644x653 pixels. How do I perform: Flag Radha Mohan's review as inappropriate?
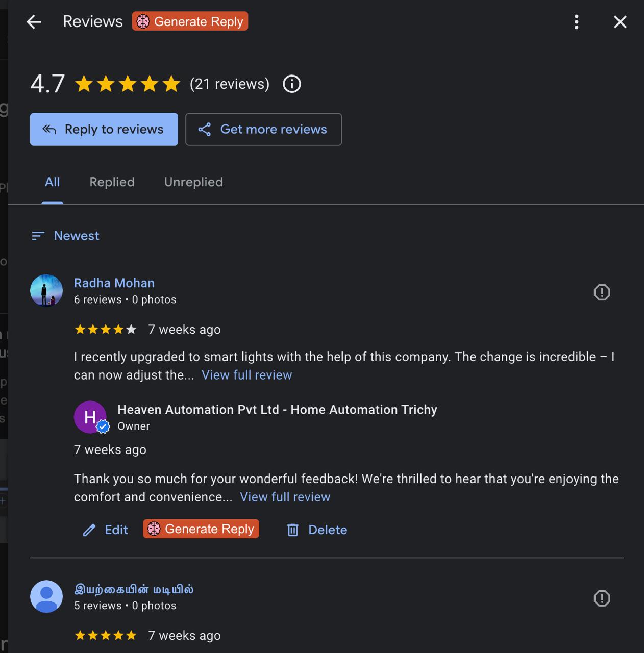point(602,292)
